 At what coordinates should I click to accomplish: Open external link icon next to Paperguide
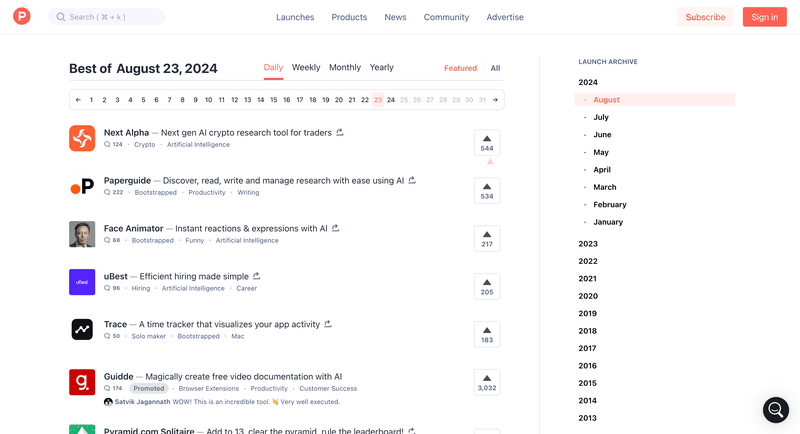pyautogui.click(x=412, y=180)
